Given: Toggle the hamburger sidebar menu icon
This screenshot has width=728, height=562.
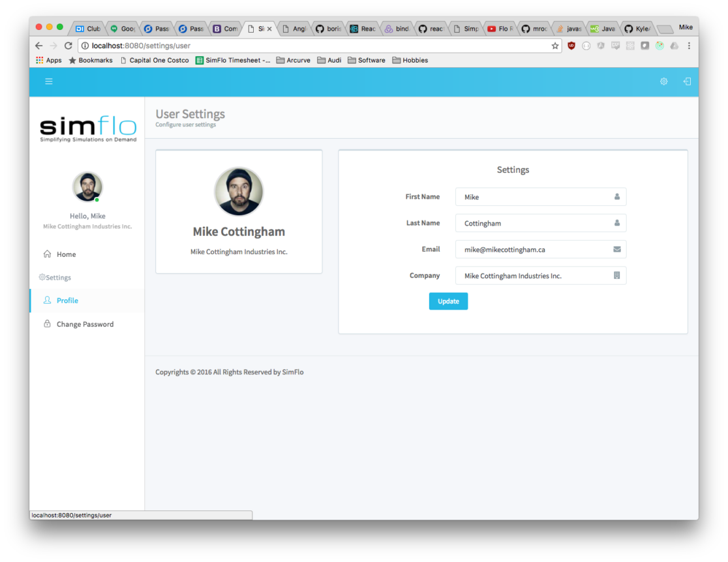Looking at the screenshot, I should pyautogui.click(x=48, y=81).
